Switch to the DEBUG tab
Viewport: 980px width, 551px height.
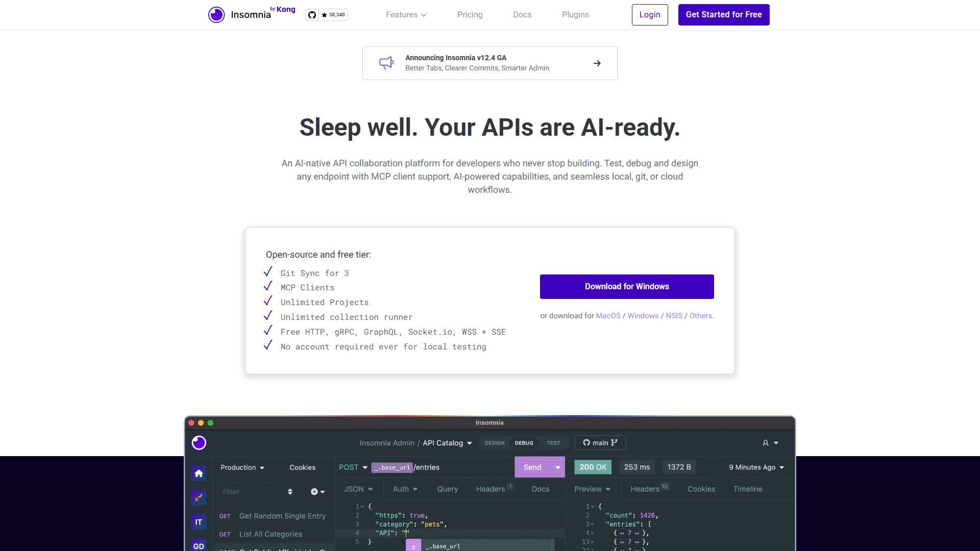[524, 443]
